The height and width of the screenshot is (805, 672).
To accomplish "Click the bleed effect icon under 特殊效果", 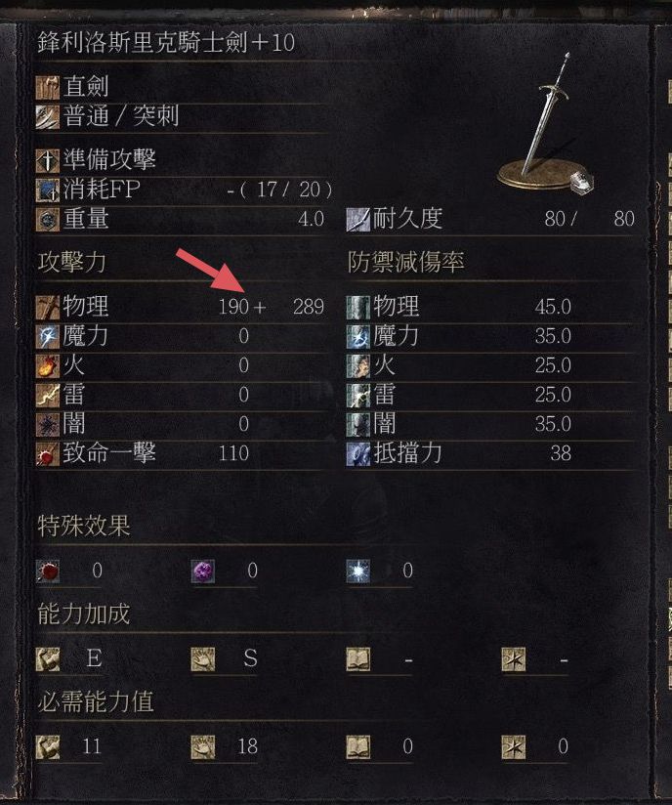I will (x=48, y=572).
